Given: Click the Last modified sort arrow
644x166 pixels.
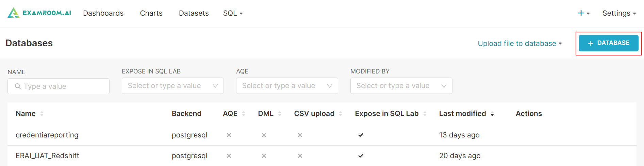Looking at the screenshot, I should pyautogui.click(x=492, y=114).
